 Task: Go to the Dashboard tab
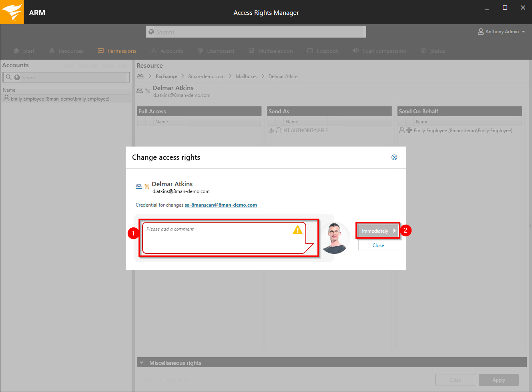[216, 51]
